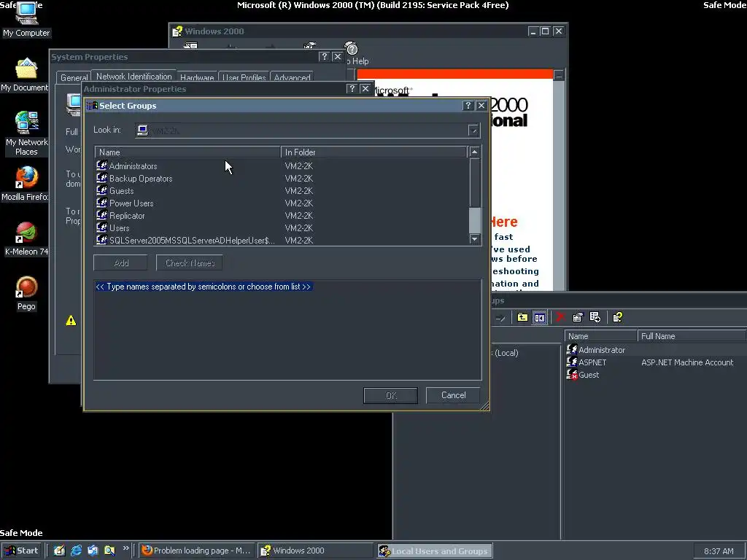
Task: Close the Select Groups dialog
Action: coord(481,106)
